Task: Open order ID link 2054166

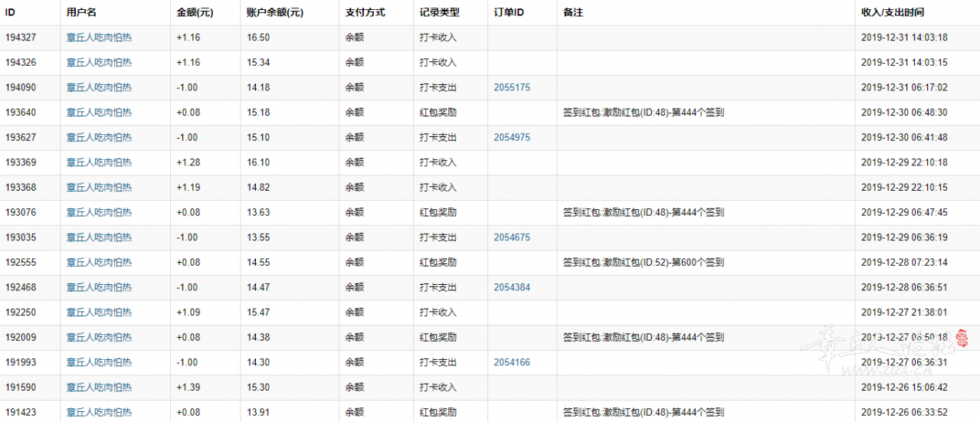Action: 512,362
